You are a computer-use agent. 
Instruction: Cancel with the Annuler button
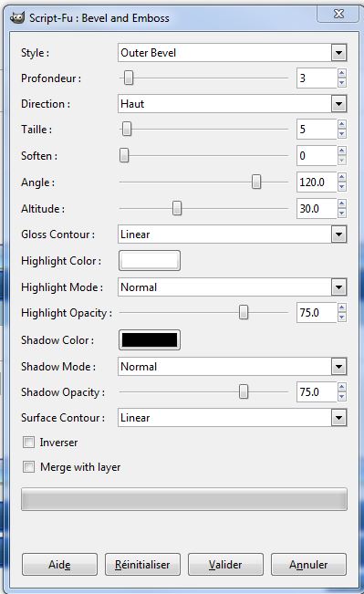click(x=308, y=565)
